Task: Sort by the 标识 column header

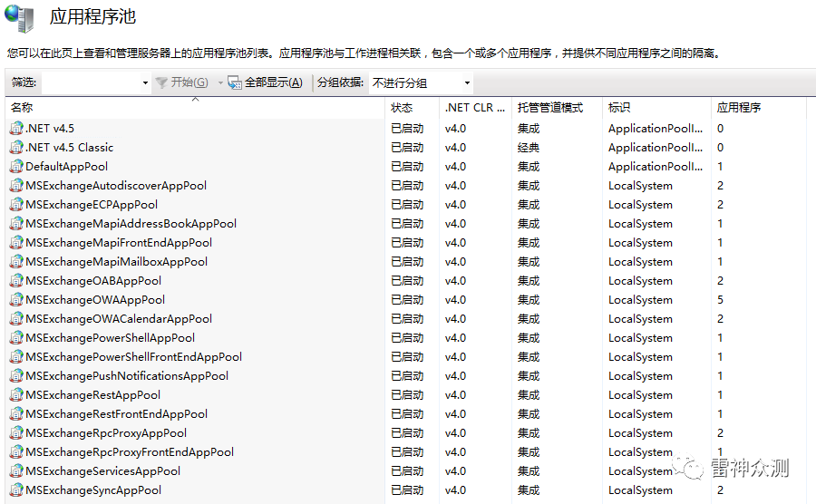Action: pos(656,108)
